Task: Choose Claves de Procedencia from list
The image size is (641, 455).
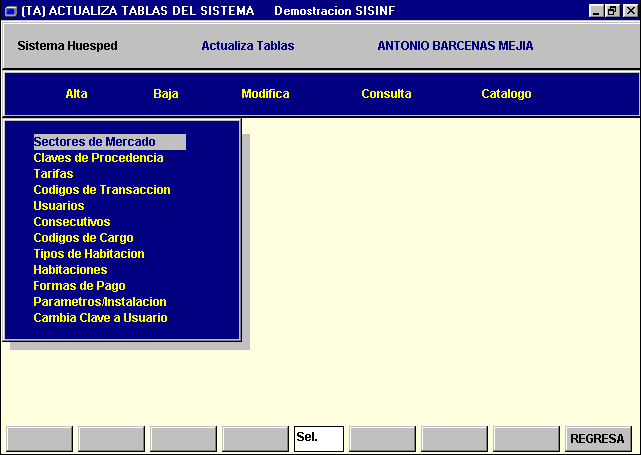Action: pos(98,158)
